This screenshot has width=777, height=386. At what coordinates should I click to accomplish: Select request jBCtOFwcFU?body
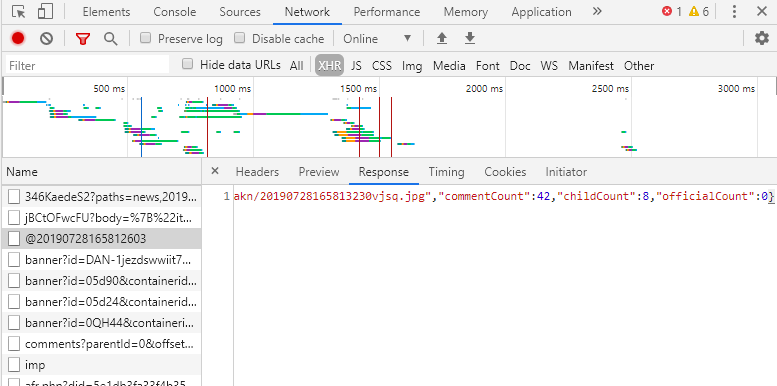point(101,218)
